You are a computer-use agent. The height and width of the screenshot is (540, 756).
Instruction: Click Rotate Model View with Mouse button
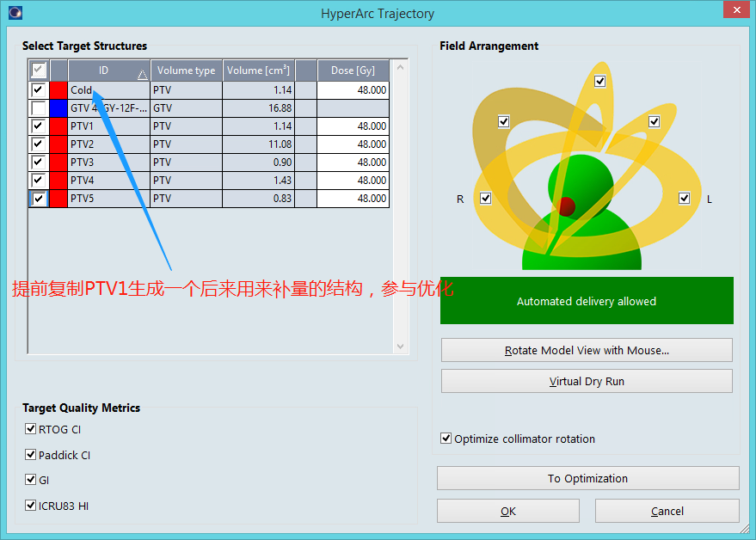pos(587,350)
